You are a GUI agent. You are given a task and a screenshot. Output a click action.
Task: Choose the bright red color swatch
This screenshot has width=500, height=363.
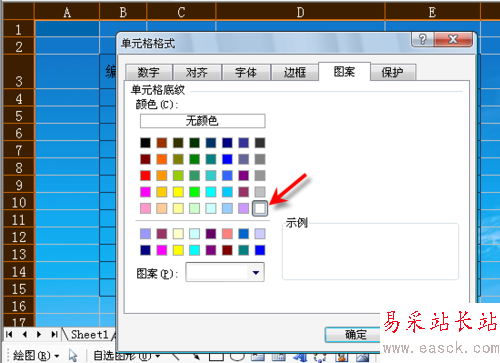[145, 176]
